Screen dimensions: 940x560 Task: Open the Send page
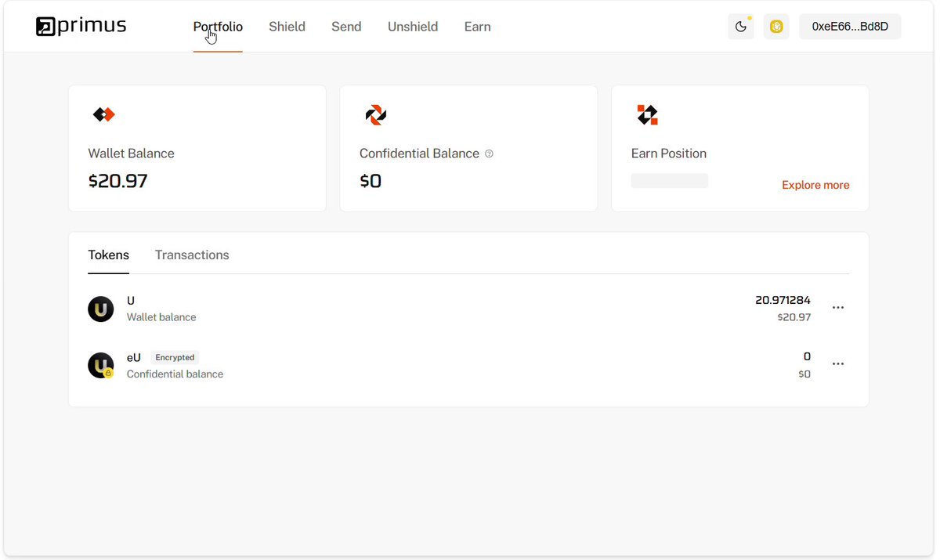pos(346,27)
